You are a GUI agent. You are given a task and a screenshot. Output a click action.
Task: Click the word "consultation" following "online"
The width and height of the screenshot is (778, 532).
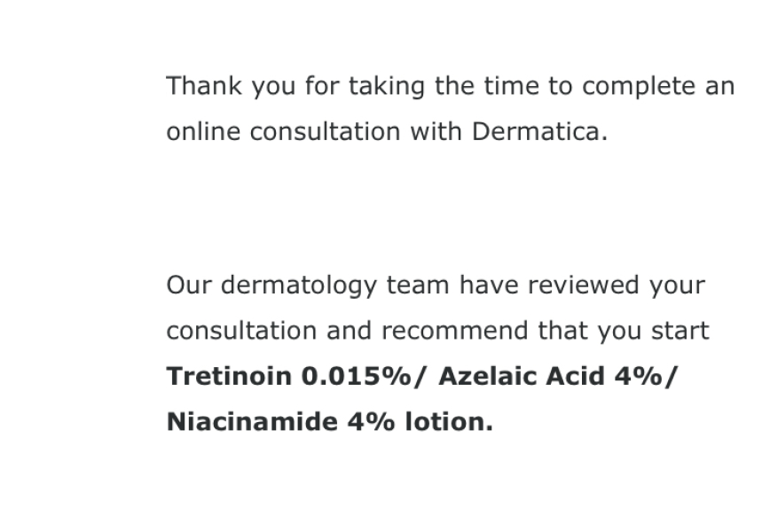[326, 131]
